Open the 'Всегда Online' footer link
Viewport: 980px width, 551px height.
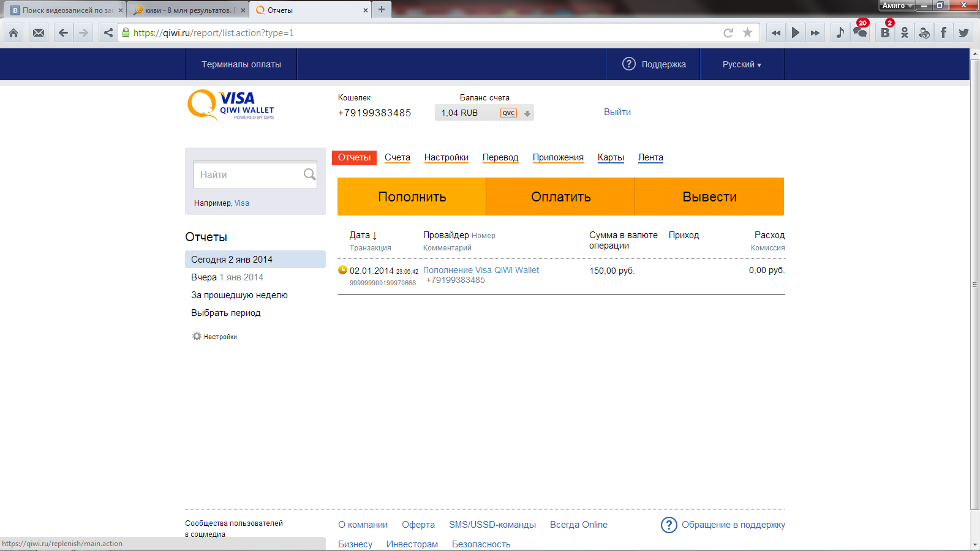click(x=579, y=525)
